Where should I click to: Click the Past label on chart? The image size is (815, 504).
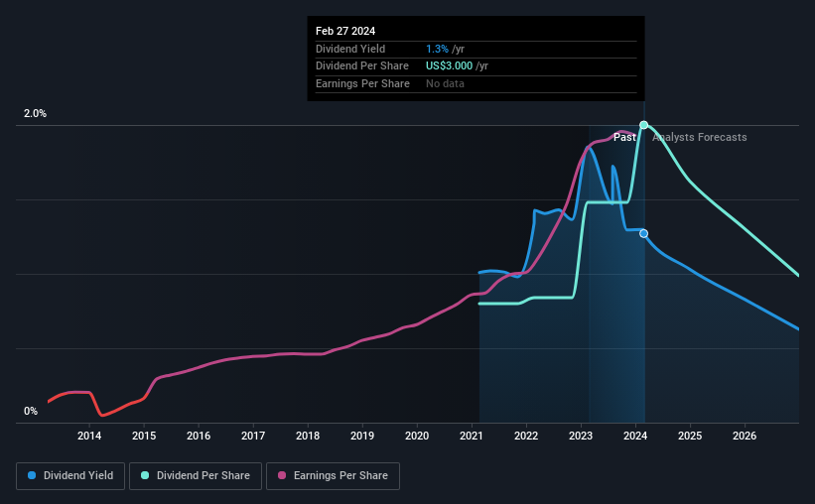tap(624, 137)
